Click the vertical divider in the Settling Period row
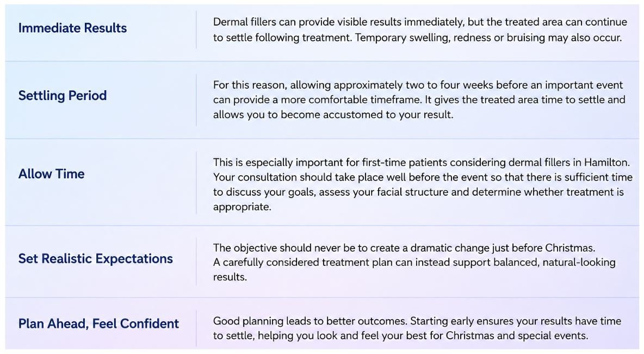The image size is (644, 354). point(196,100)
